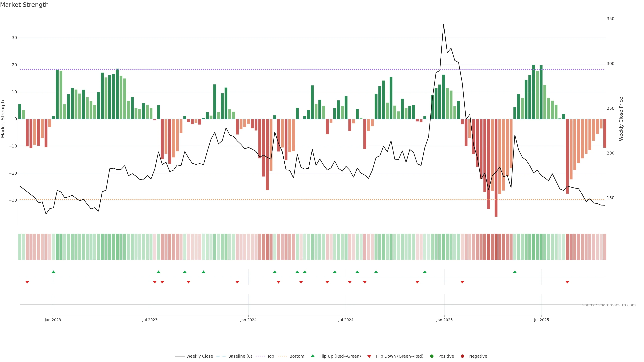
Task: Click the Jul 2025 x-axis label
Action: click(541, 320)
